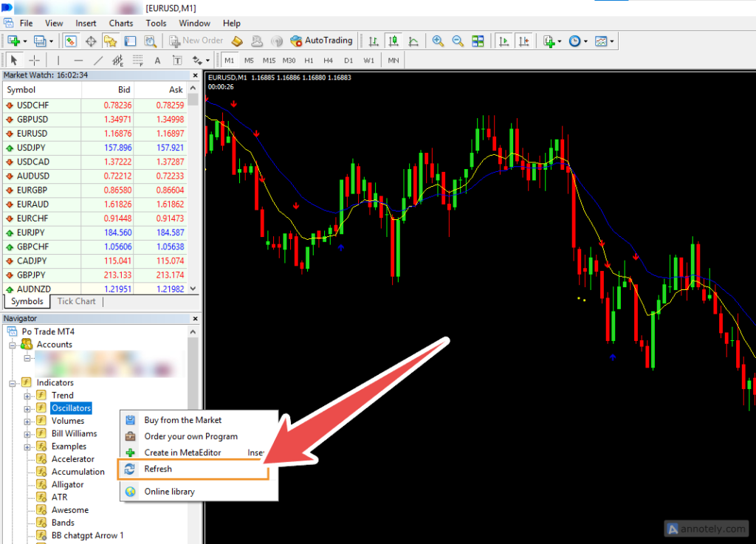This screenshot has width=756, height=544.
Task: Open the MetaEditor yellow book icon
Action: 237,41
